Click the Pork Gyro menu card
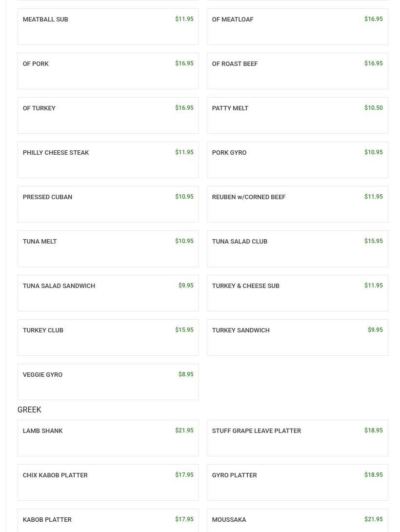Screen dimensions: 400x532 tap(297, 160)
